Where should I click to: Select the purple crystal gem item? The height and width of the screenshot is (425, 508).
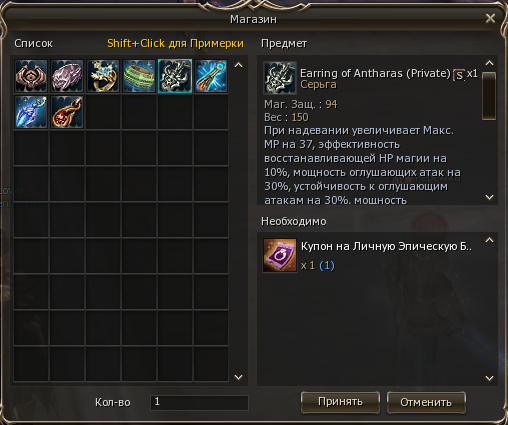tap(67, 76)
